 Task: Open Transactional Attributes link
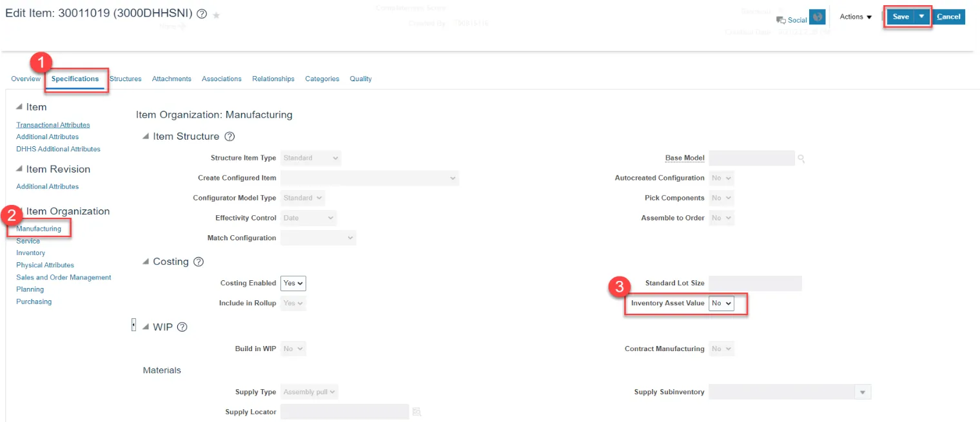53,125
